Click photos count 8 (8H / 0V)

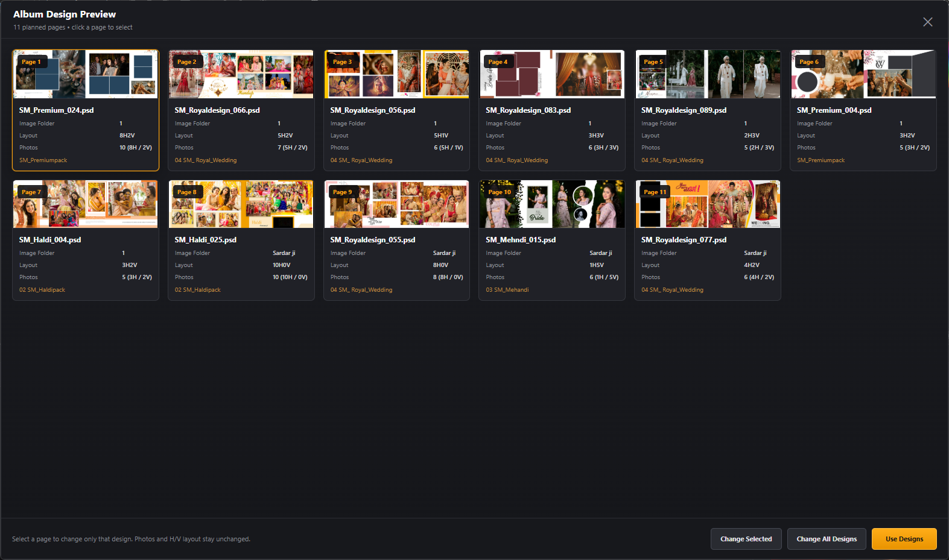[448, 277]
